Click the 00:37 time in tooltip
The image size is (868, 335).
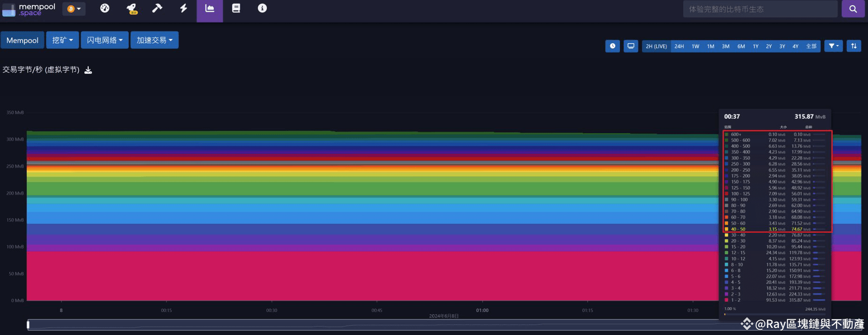click(732, 116)
